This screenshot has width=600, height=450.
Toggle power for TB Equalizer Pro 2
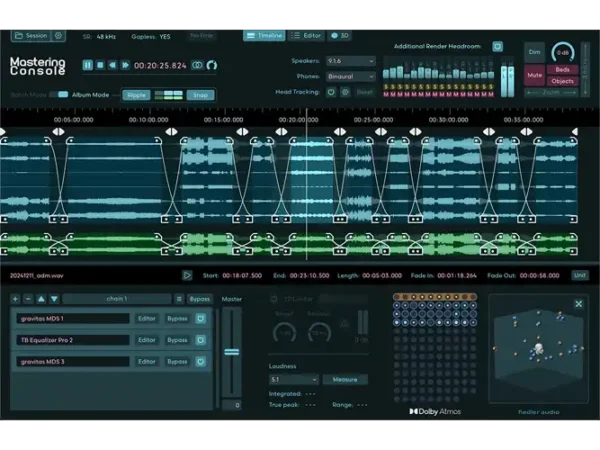coord(201,340)
